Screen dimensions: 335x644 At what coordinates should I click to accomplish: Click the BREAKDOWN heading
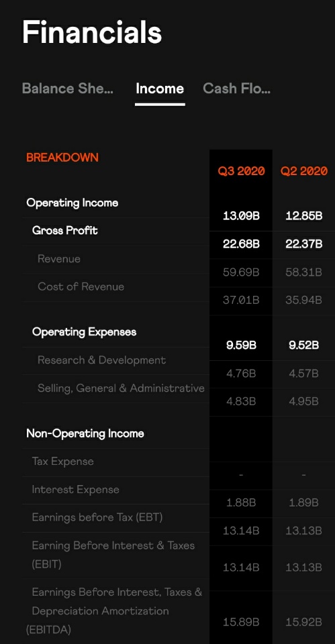coord(62,158)
